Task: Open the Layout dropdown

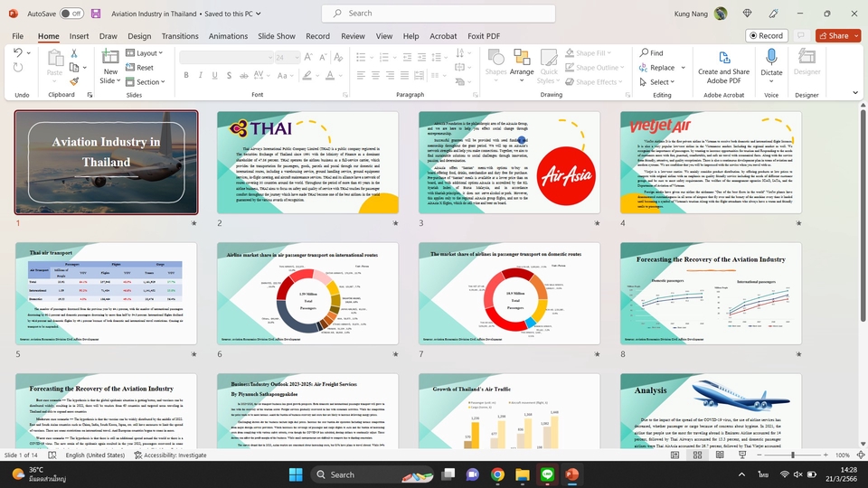Action: (144, 53)
